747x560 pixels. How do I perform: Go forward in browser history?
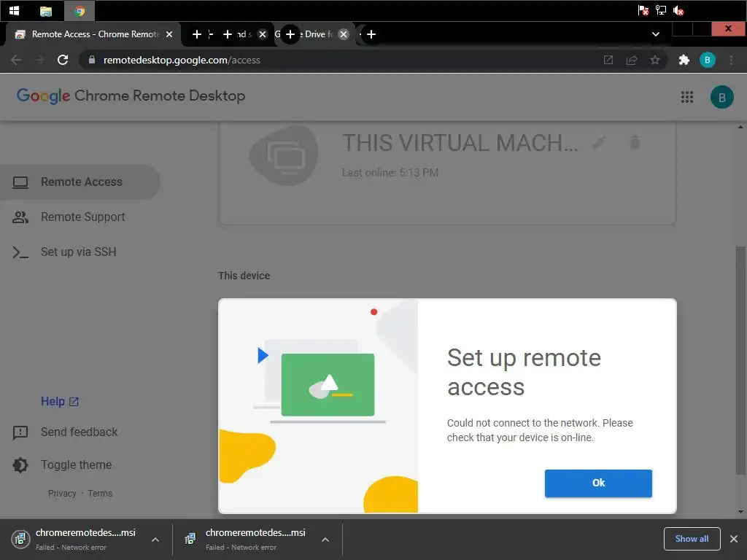[39, 60]
